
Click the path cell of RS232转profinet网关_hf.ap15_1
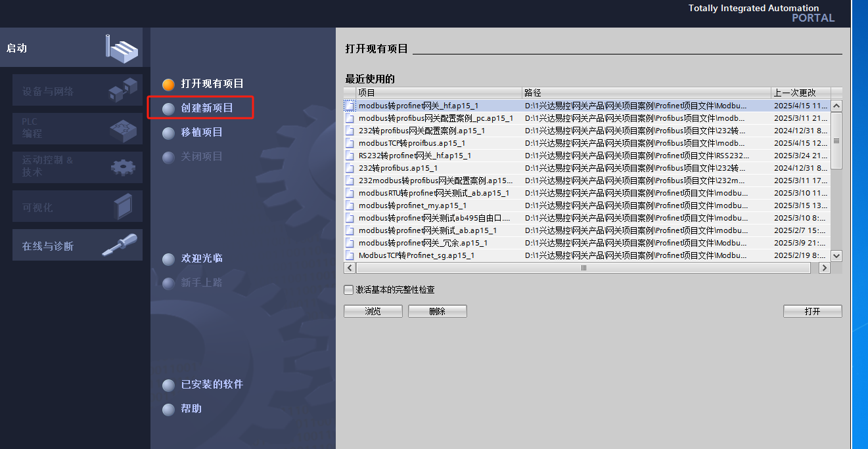pyautogui.click(x=647, y=156)
